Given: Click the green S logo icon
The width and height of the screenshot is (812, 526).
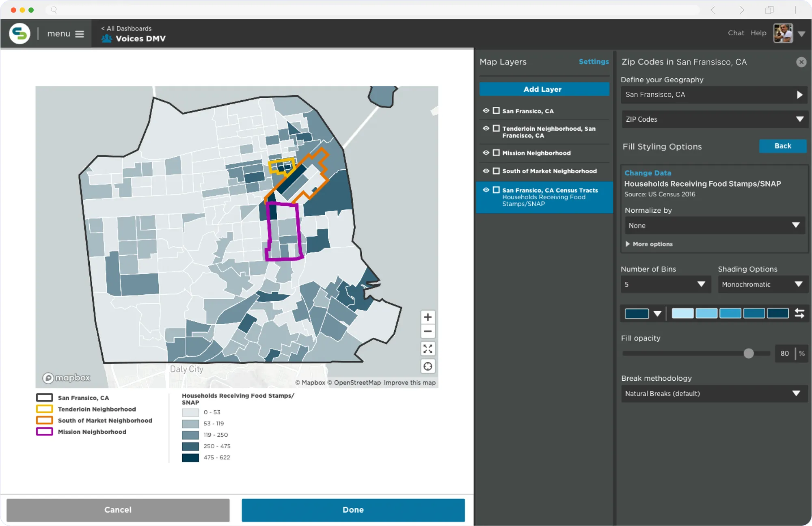Looking at the screenshot, I should pos(19,33).
